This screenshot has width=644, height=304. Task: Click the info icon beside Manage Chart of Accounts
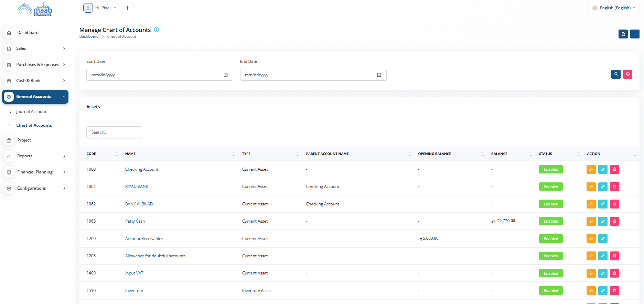(x=157, y=30)
